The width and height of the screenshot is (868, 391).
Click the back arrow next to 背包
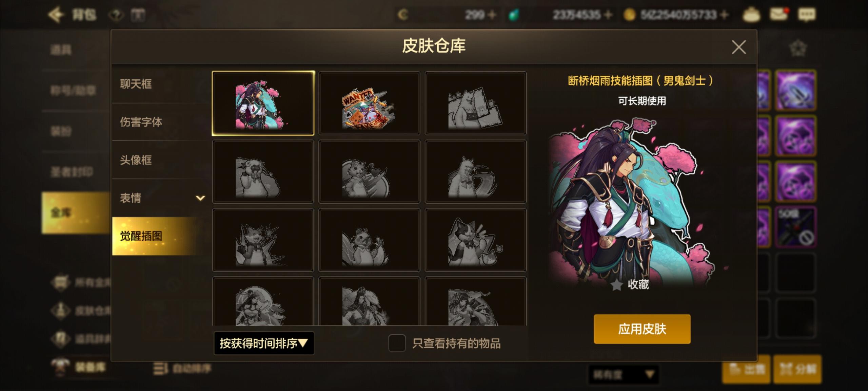(56, 15)
